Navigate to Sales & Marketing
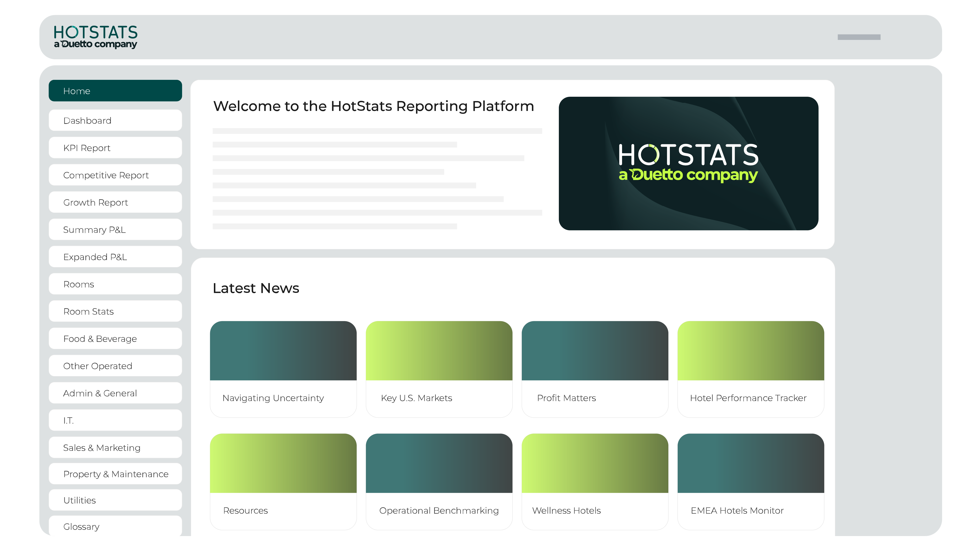Viewport: 980px width, 551px height. pyautogui.click(x=115, y=448)
